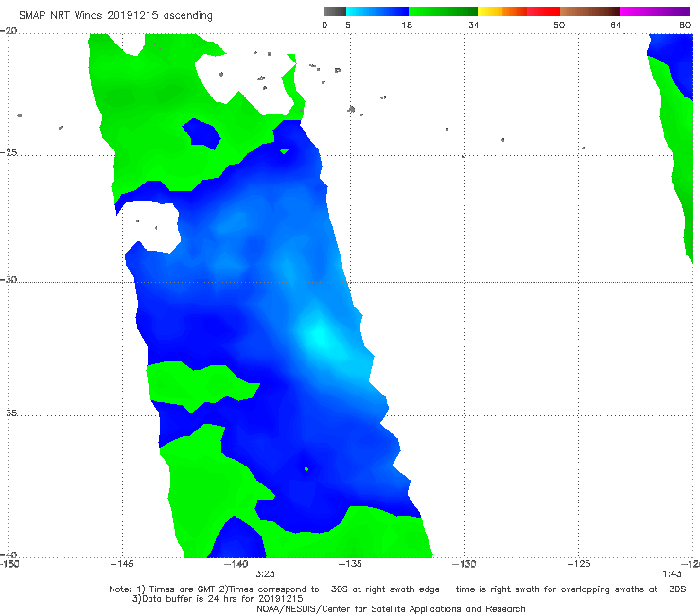This screenshot has height=615, width=700.
Task: Click the latitude label '-25'
Action: 9,152
